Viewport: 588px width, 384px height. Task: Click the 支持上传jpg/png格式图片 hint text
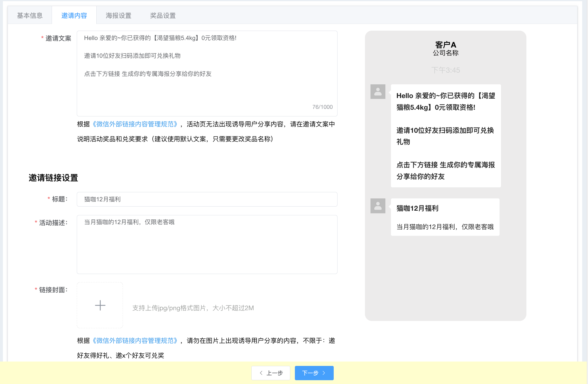coord(193,308)
